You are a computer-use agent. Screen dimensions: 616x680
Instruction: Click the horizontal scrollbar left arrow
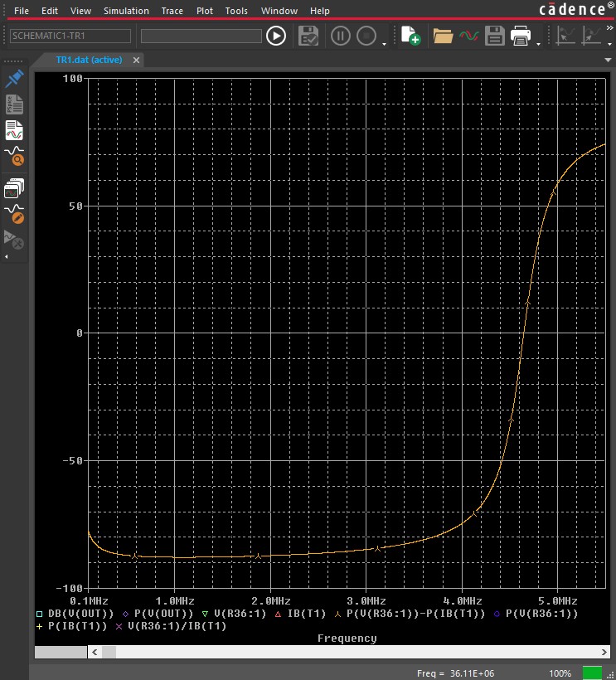tap(95, 652)
